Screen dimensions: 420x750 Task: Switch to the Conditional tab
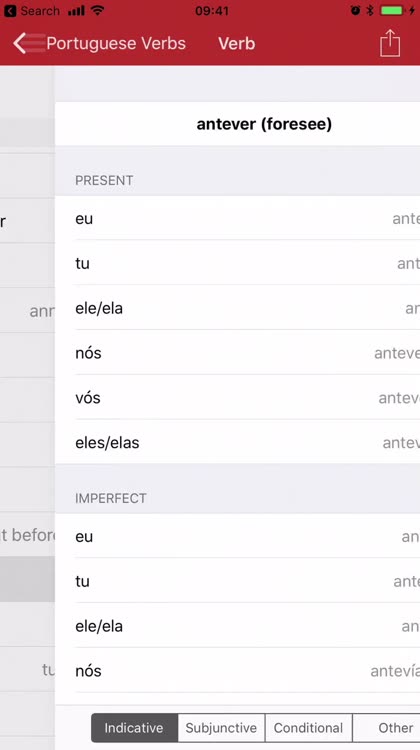[309, 728]
